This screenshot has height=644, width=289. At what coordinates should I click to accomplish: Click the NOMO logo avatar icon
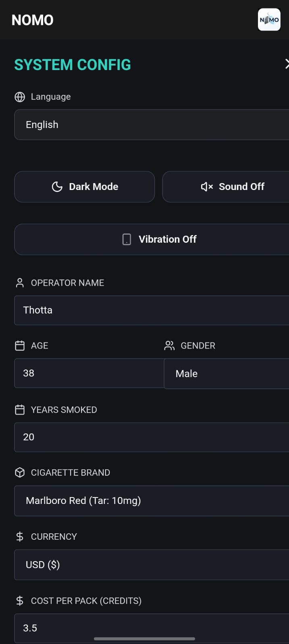(269, 20)
